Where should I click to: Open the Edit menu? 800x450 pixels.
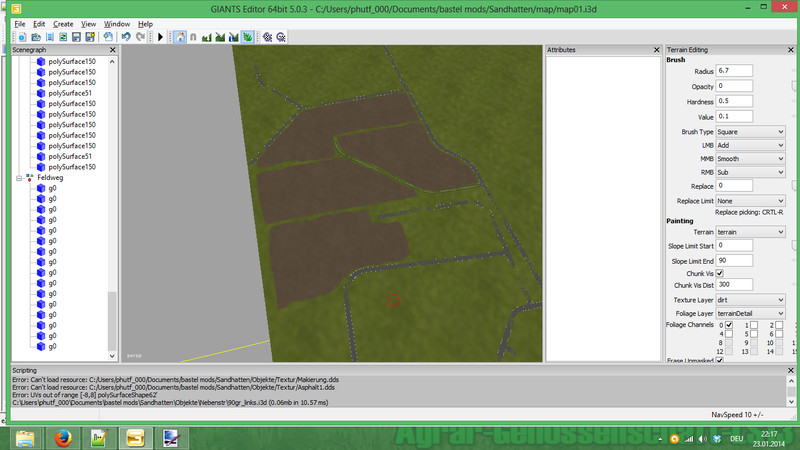coord(39,24)
